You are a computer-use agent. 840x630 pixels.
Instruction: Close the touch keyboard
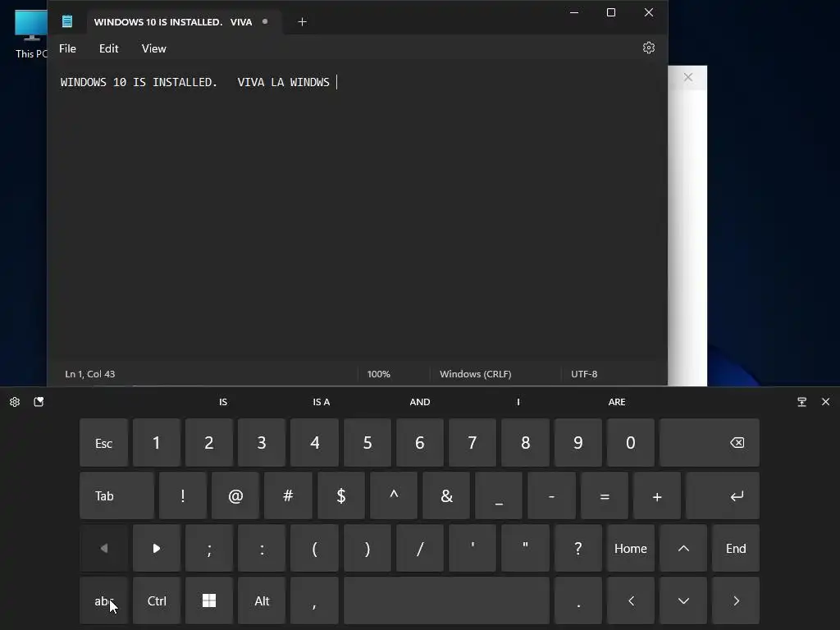pyautogui.click(x=825, y=402)
